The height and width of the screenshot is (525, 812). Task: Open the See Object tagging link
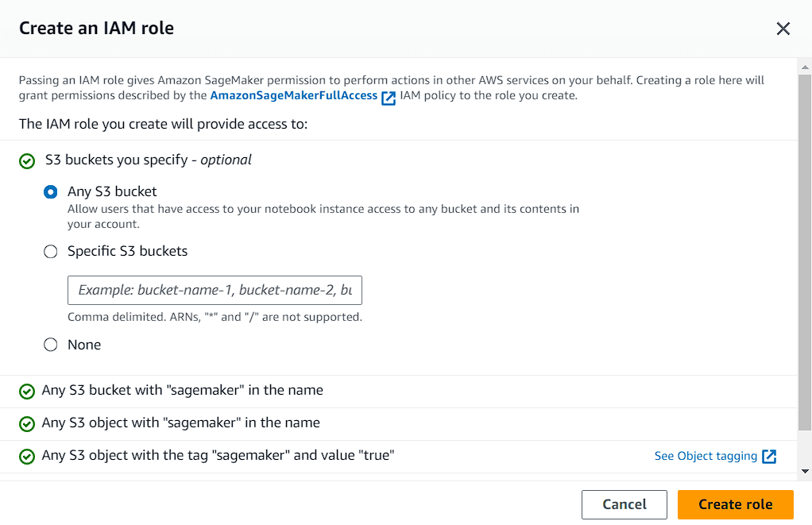tap(706, 456)
